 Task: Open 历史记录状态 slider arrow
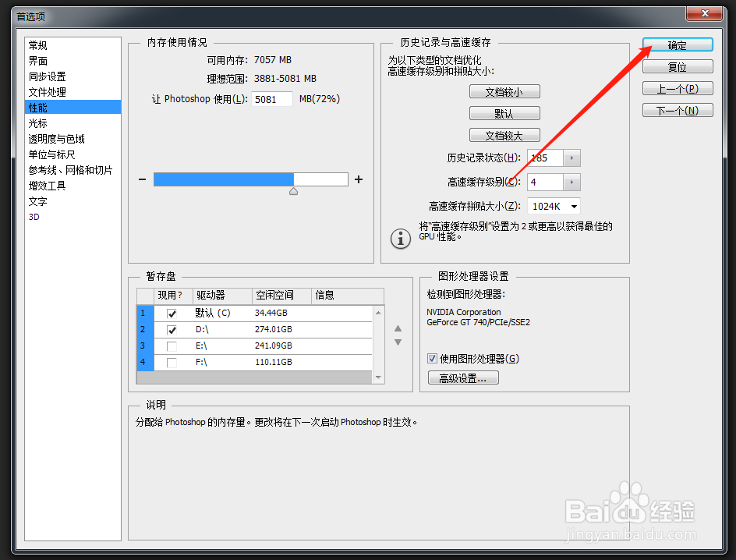571,158
